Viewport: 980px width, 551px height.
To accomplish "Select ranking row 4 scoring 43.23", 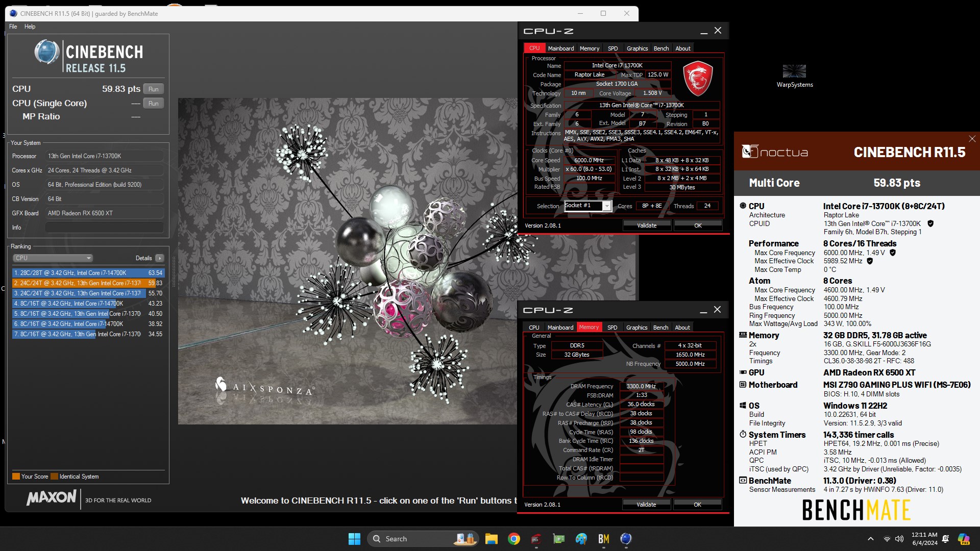I will tap(88, 304).
